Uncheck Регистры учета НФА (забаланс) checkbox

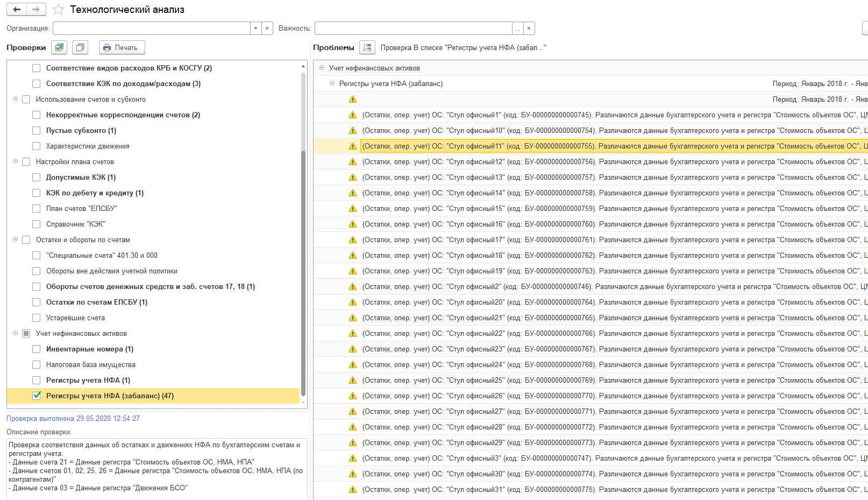(x=37, y=396)
